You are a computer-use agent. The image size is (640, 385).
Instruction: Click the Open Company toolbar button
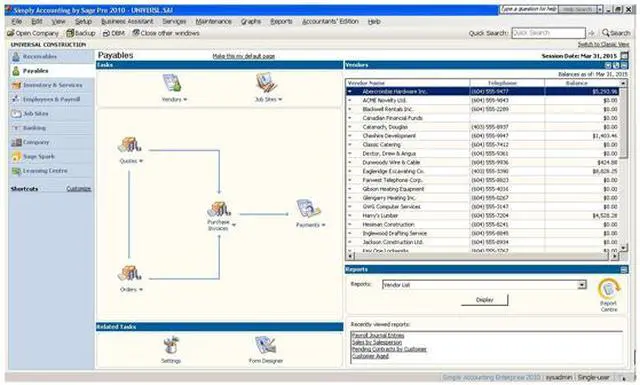point(33,33)
